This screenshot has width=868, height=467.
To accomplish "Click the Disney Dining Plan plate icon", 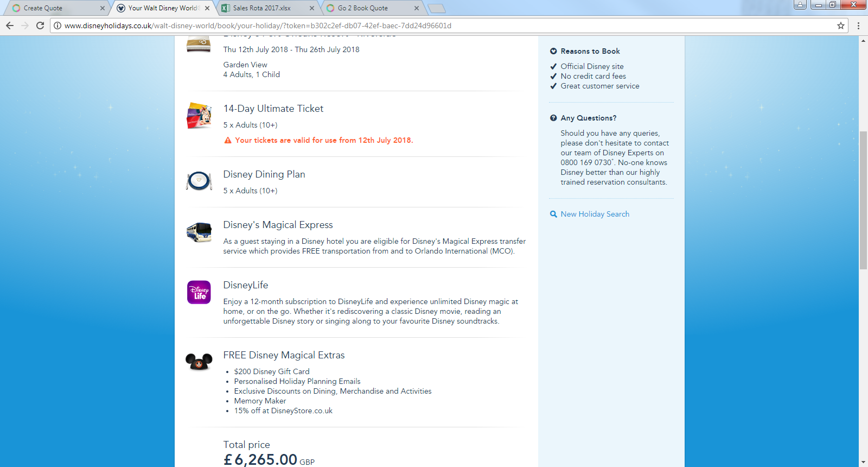I will 199,181.
